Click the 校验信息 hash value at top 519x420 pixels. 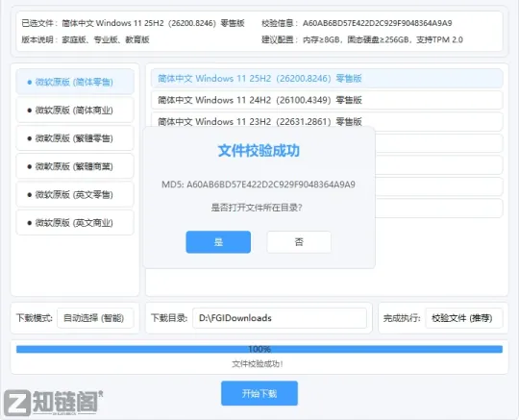point(378,23)
